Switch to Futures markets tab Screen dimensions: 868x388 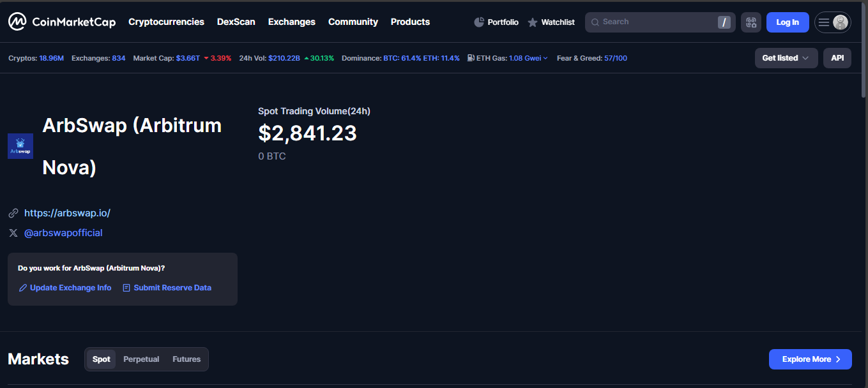187,359
